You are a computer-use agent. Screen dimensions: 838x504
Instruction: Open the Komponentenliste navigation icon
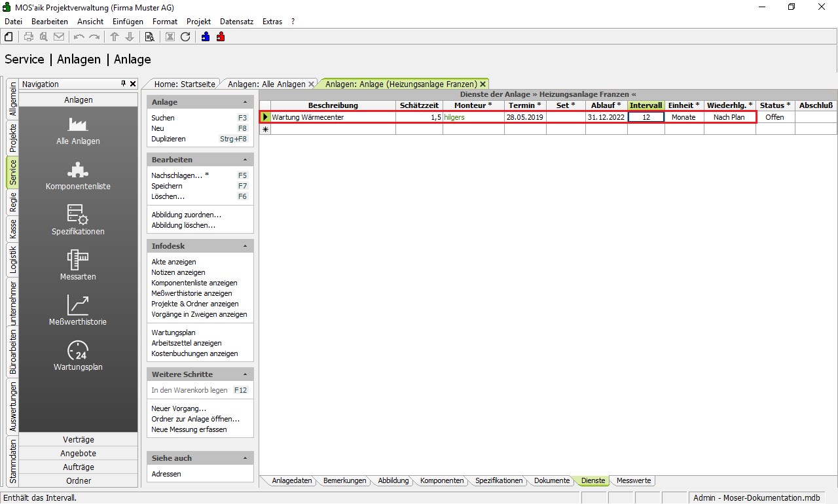(x=78, y=175)
